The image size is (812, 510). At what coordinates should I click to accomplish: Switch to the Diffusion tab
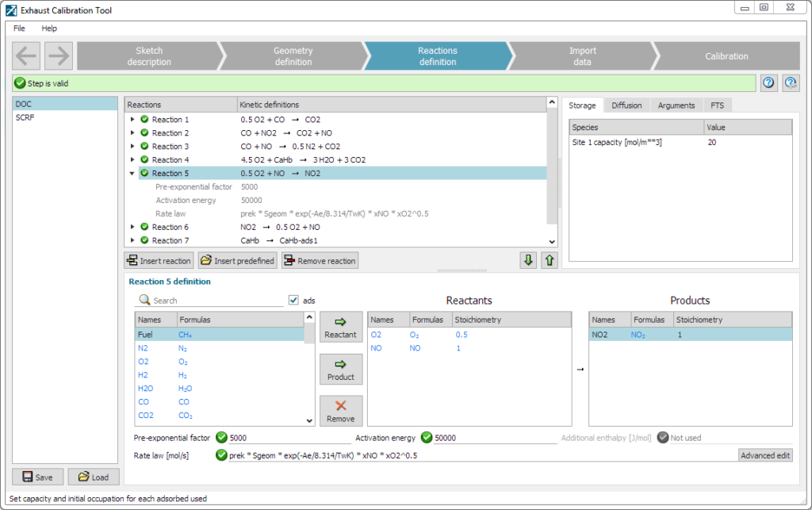626,105
